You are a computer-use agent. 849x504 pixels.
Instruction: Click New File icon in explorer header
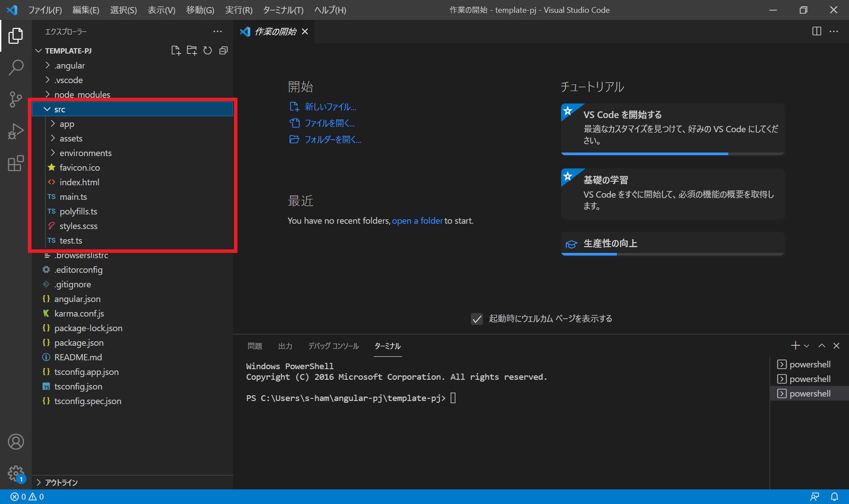tap(176, 50)
